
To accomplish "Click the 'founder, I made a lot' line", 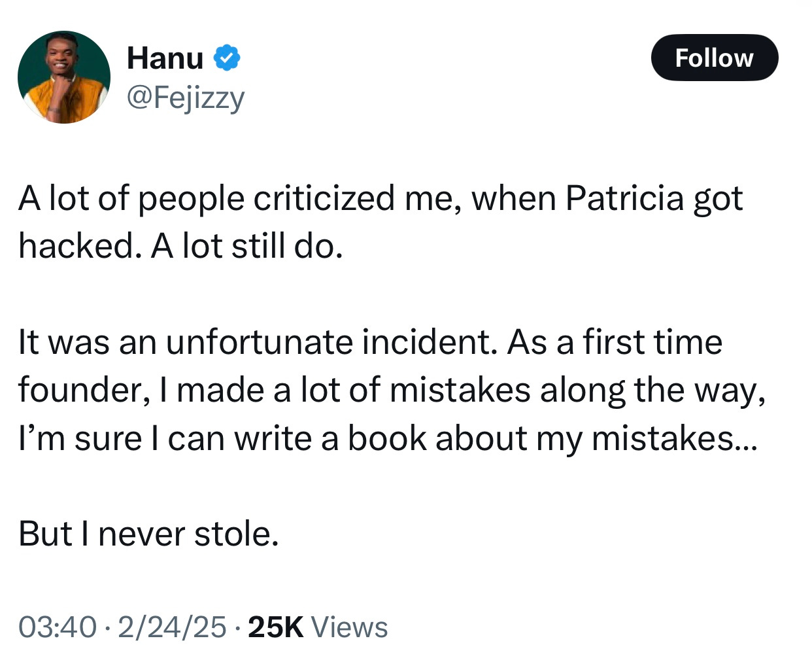I will pyautogui.click(x=392, y=391).
